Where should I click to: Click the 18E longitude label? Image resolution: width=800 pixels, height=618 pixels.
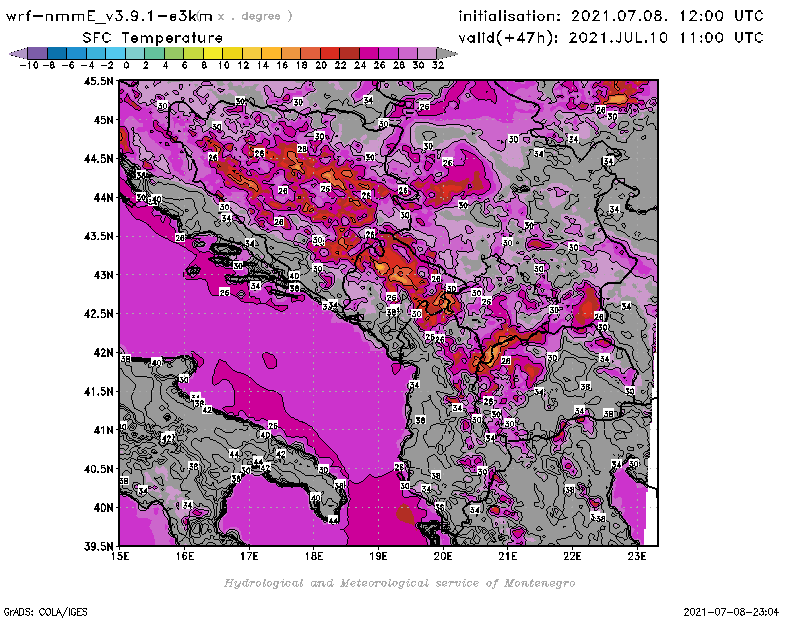click(314, 556)
